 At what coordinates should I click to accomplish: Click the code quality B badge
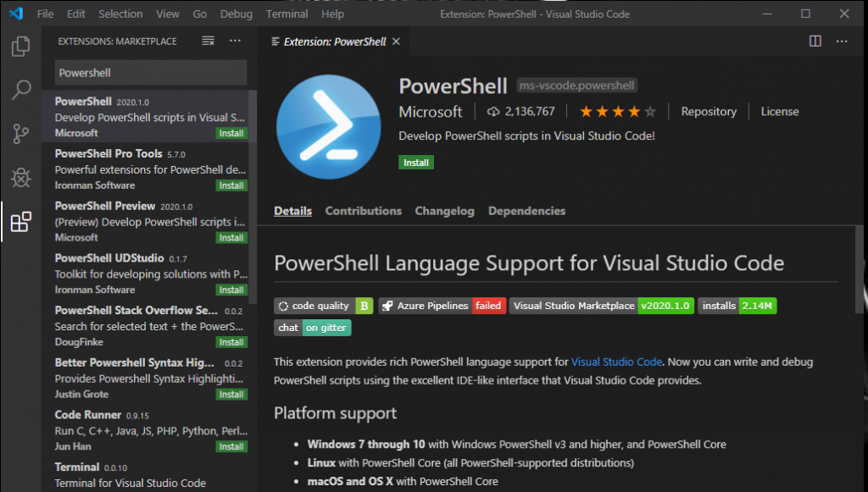coord(323,306)
